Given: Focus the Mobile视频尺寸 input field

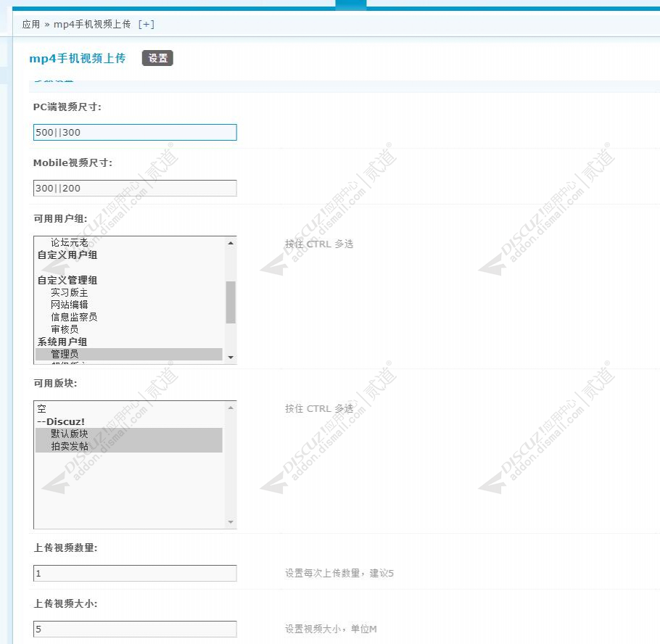Looking at the screenshot, I should tap(135, 188).
